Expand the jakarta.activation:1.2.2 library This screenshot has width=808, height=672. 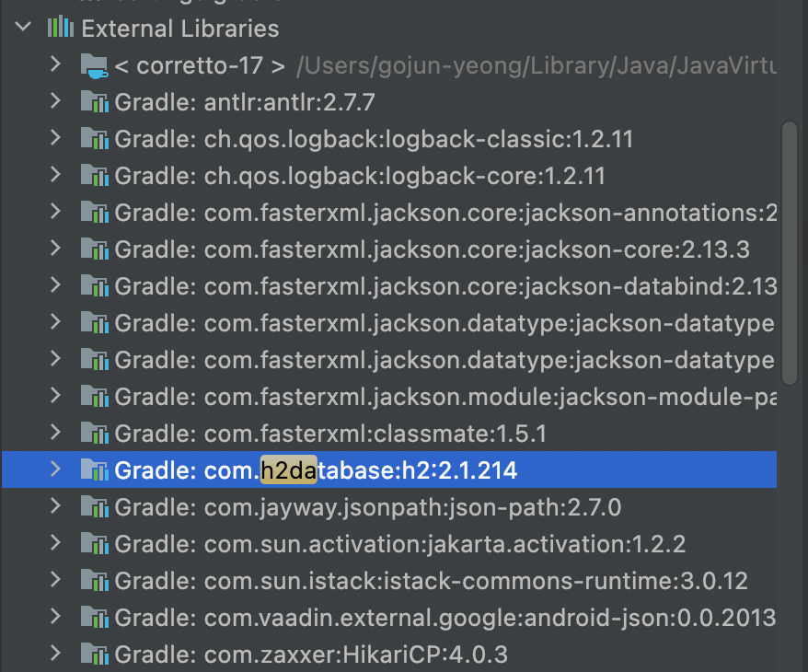(55, 542)
